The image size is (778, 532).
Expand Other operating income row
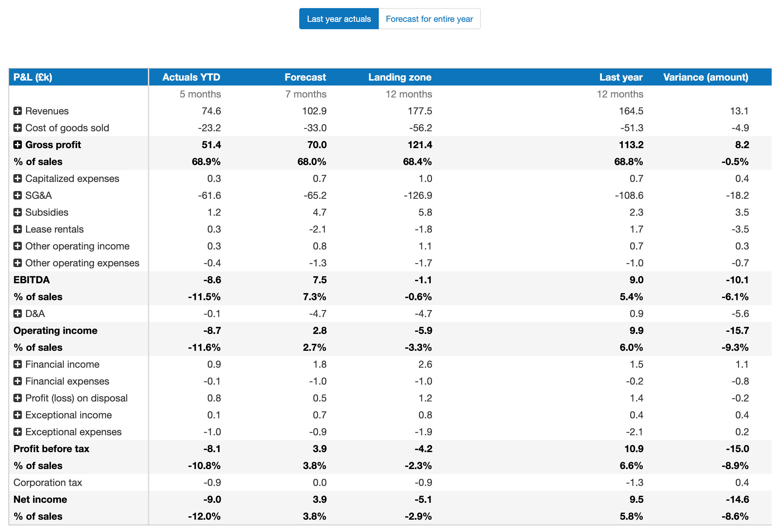[18, 246]
